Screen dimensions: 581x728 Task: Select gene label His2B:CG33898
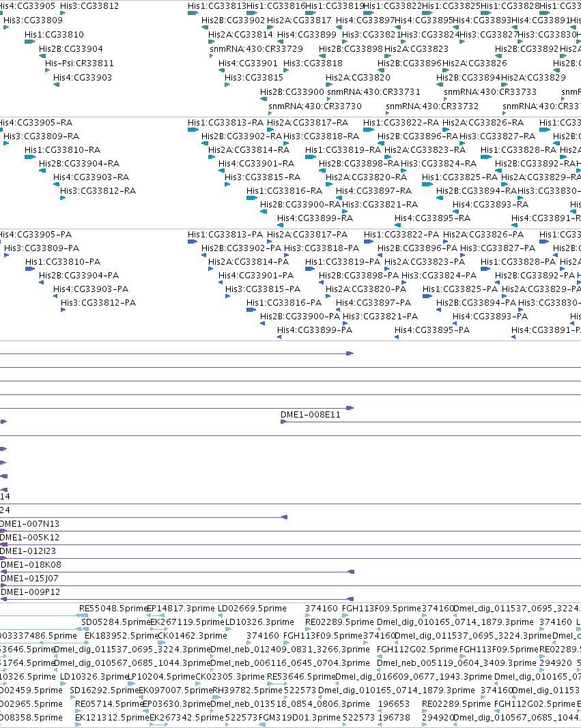click(x=351, y=48)
